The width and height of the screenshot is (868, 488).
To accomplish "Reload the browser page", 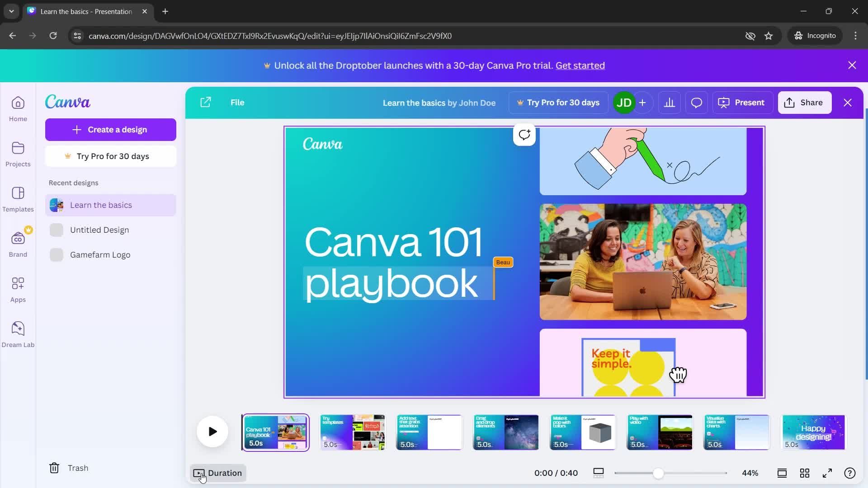I will point(53,36).
